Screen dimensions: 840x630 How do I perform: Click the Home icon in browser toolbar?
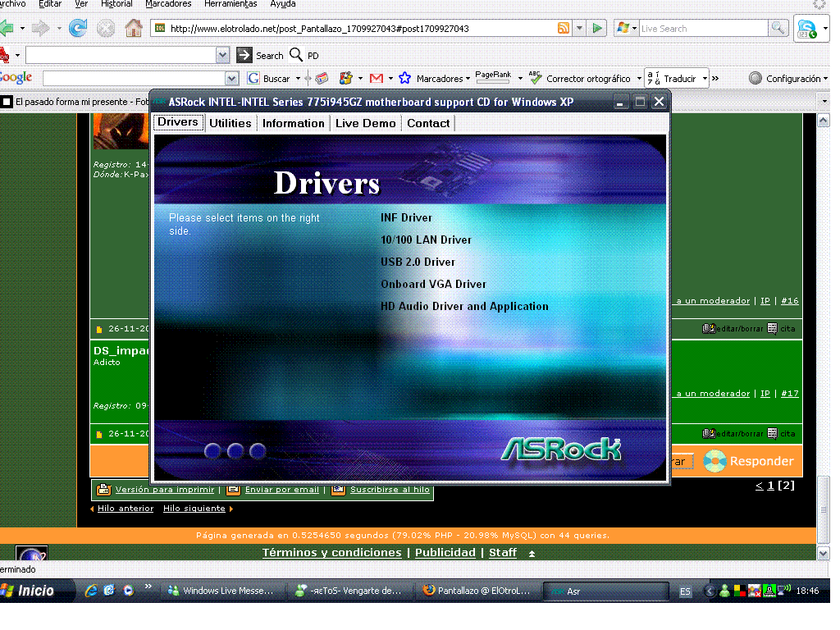click(133, 29)
